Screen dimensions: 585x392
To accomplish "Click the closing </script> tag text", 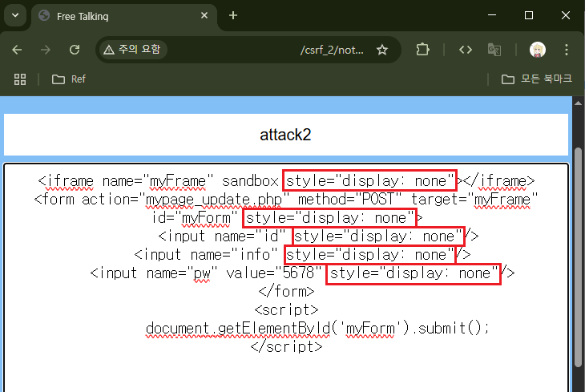I will pyautogui.click(x=286, y=347).
